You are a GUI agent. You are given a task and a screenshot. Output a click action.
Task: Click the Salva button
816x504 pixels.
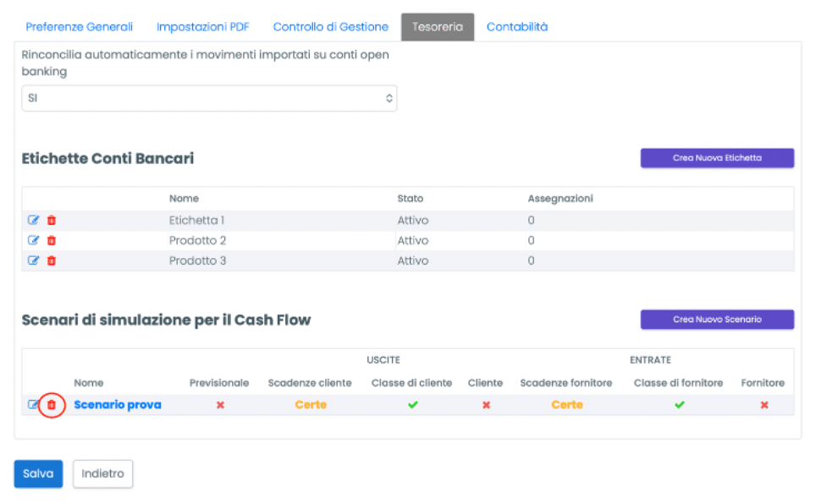(x=38, y=474)
